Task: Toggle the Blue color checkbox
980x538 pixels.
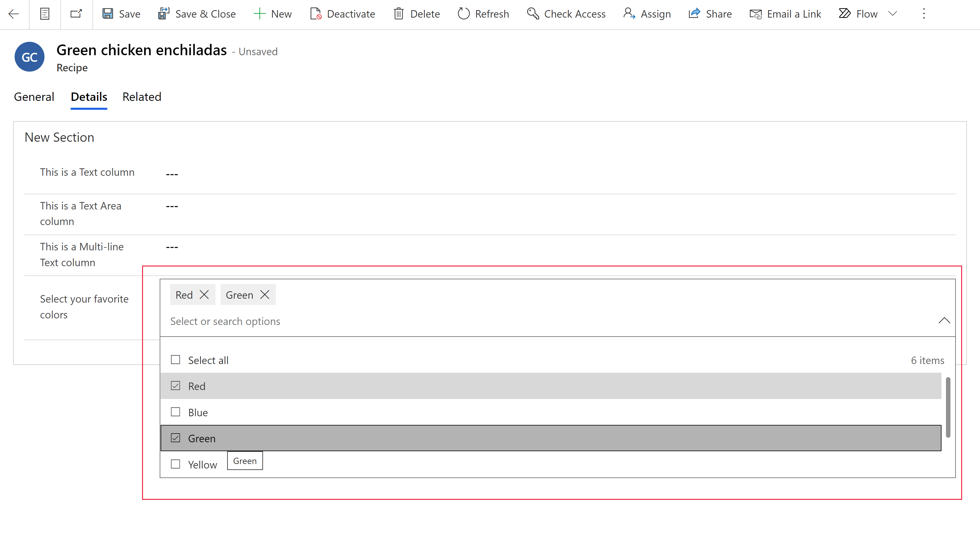Action: (x=175, y=412)
